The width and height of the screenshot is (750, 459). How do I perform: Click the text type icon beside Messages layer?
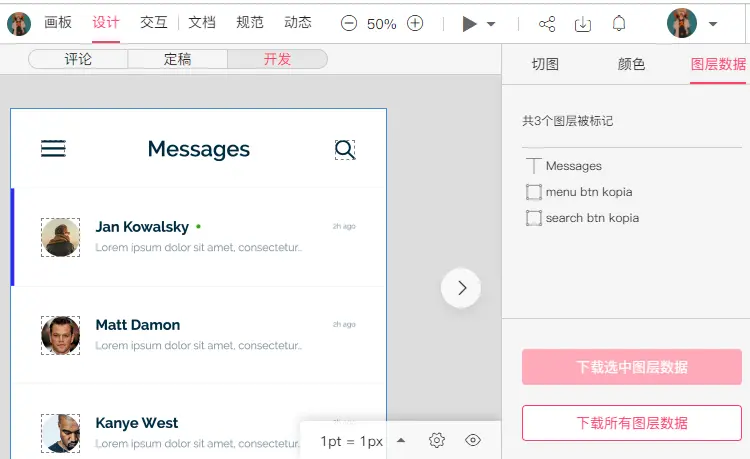tap(533, 166)
